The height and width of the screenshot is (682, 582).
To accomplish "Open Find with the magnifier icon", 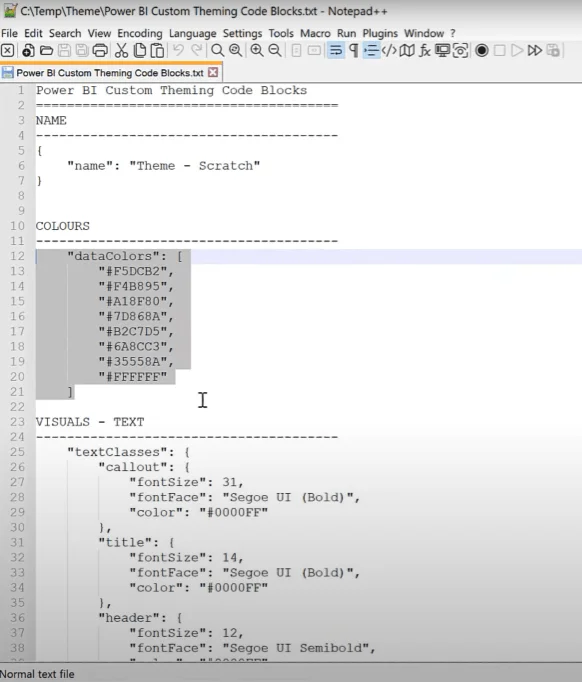I will click(x=217, y=50).
